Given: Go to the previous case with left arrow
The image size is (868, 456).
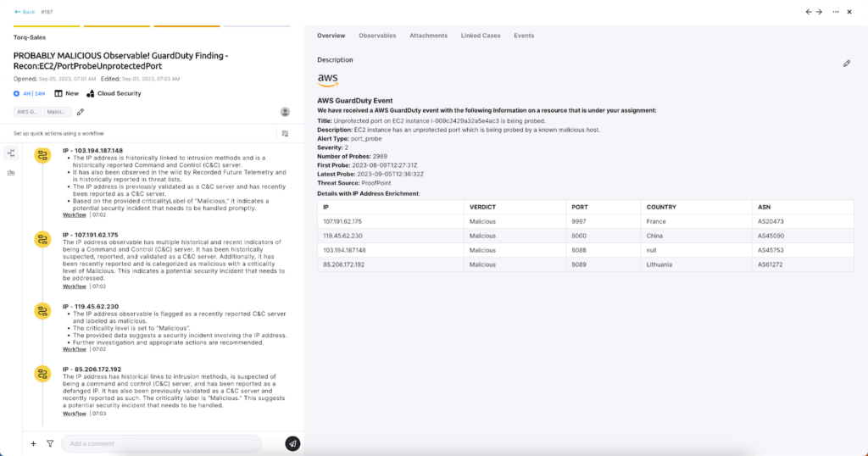Looking at the screenshot, I should point(809,12).
